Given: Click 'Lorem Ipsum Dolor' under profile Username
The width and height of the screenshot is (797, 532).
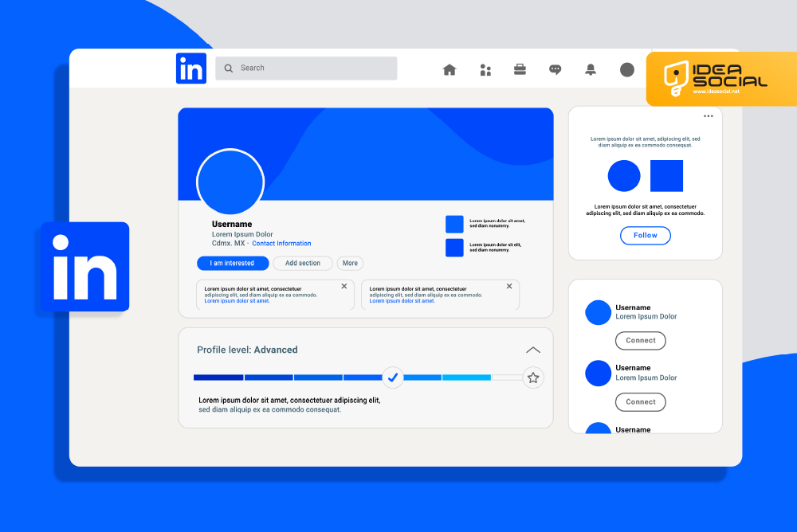Looking at the screenshot, I should point(242,234).
